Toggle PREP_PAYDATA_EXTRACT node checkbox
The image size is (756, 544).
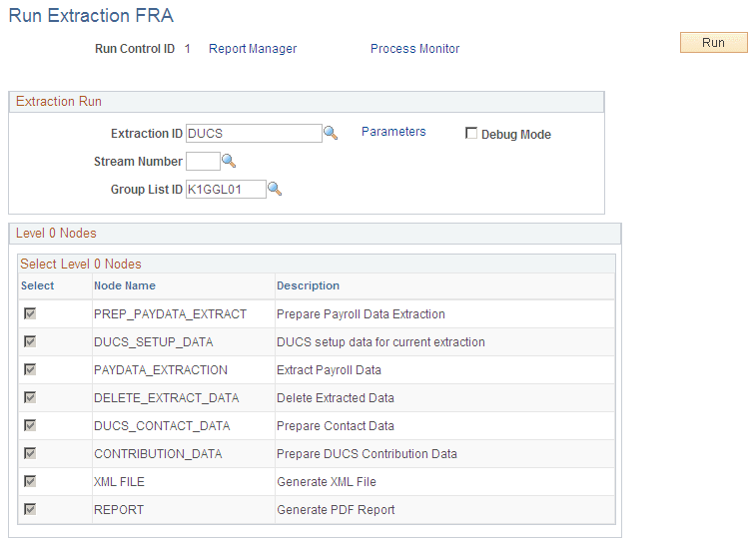click(31, 314)
